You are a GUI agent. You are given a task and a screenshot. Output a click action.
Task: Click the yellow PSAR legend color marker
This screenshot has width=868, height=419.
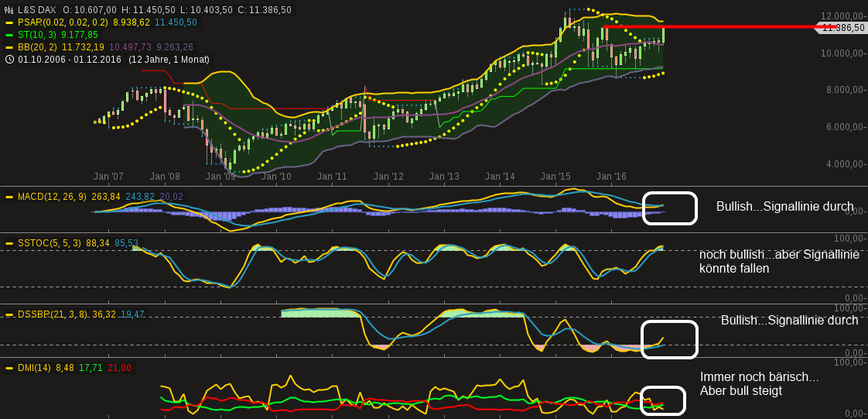(x=9, y=22)
